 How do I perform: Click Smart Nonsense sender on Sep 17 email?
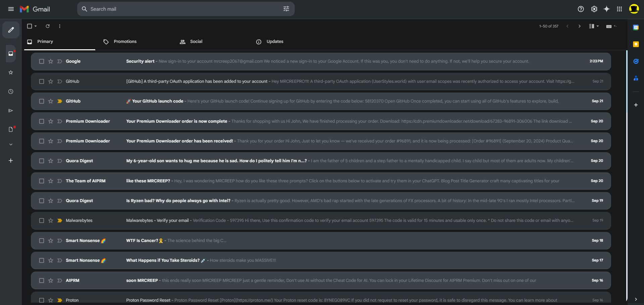pyautogui.click(x=86, y=260)
